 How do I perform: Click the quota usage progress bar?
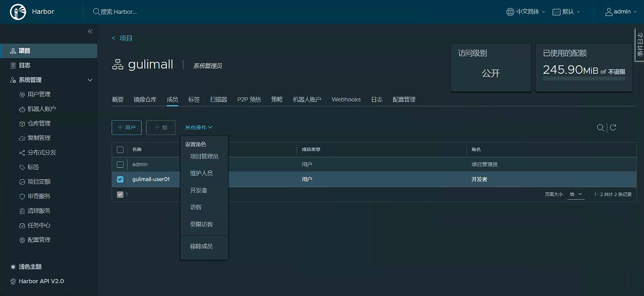coord(584,79)
